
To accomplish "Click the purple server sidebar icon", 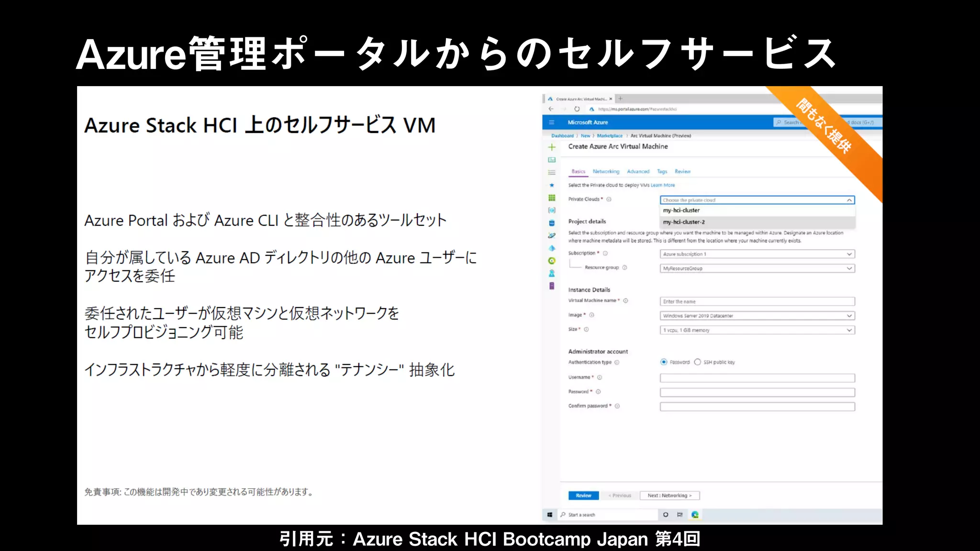I will pos(552,286).
